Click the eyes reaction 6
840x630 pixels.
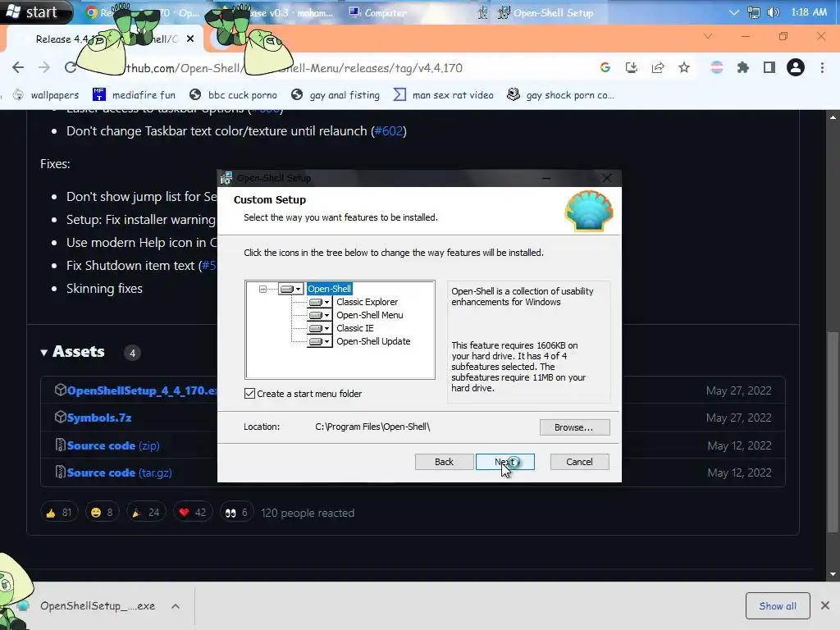[x=237, y=513]
